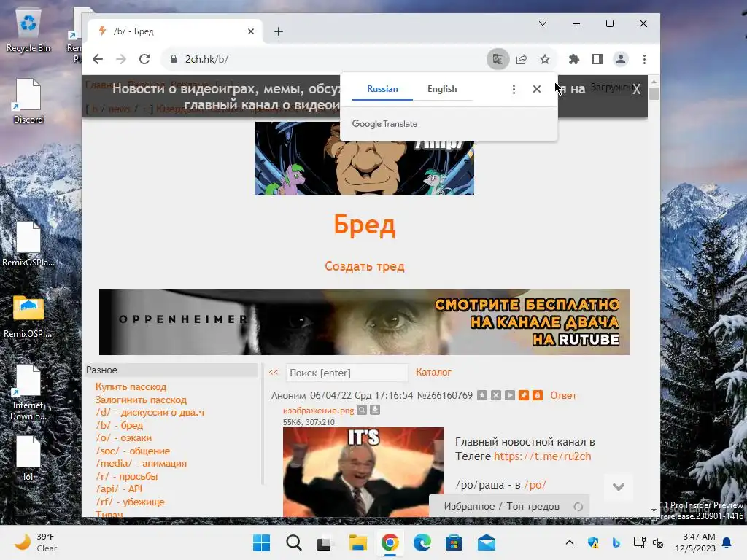Click the Бред board title
Screen dimensions: 747x560
click(365, 225)
